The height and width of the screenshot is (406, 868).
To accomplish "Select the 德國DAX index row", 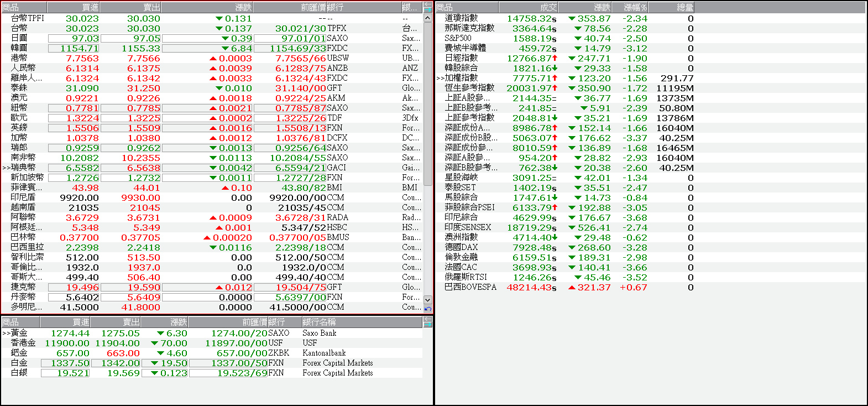I will (651, 247).
